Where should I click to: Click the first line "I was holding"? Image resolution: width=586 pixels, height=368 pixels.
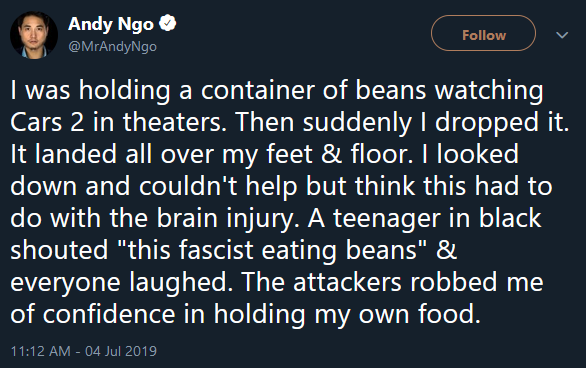pos(90,91)
